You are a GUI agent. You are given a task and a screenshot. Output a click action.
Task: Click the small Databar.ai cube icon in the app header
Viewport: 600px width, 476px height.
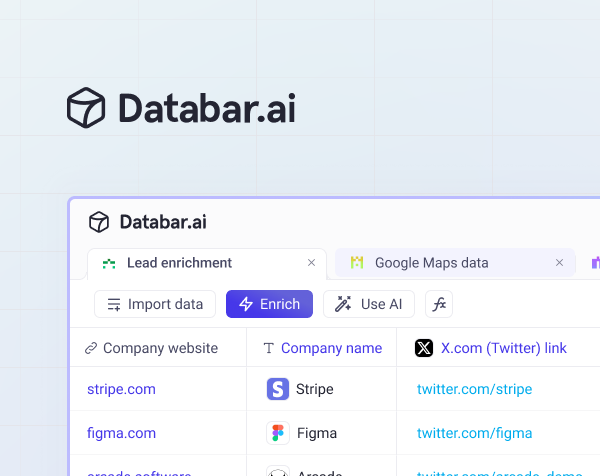click(x=99, y=222)
